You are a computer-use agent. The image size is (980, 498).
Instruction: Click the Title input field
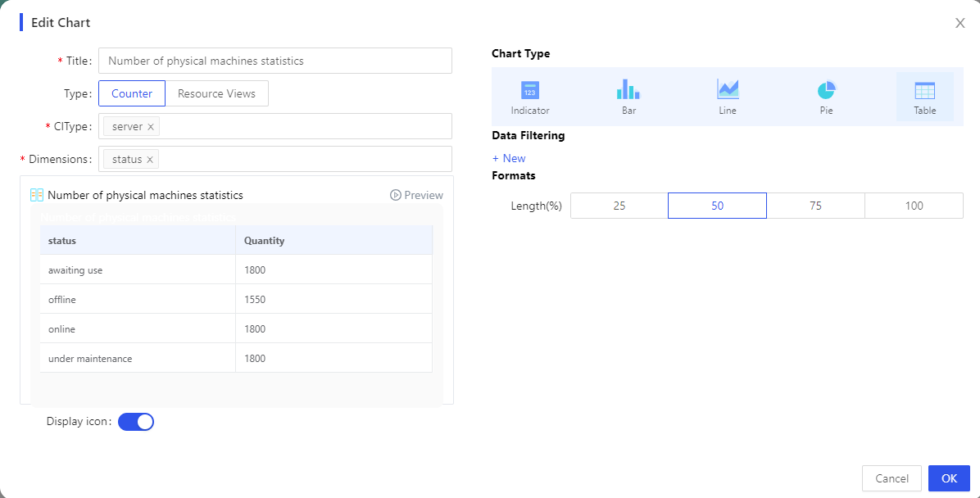pos(275,61)
